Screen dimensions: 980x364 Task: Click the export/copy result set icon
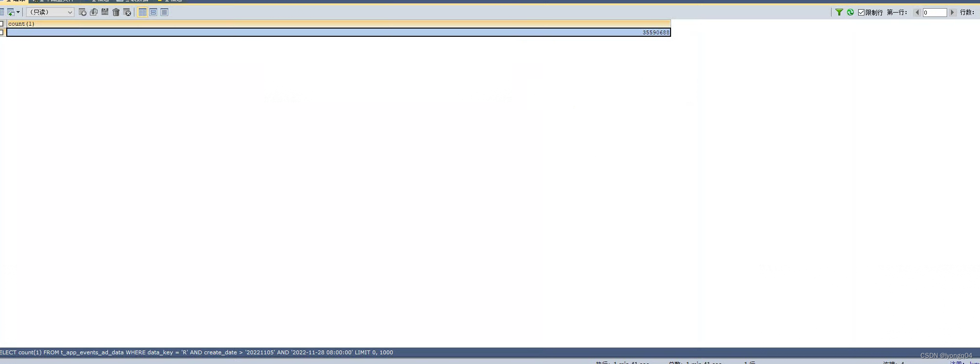[11, 12]
